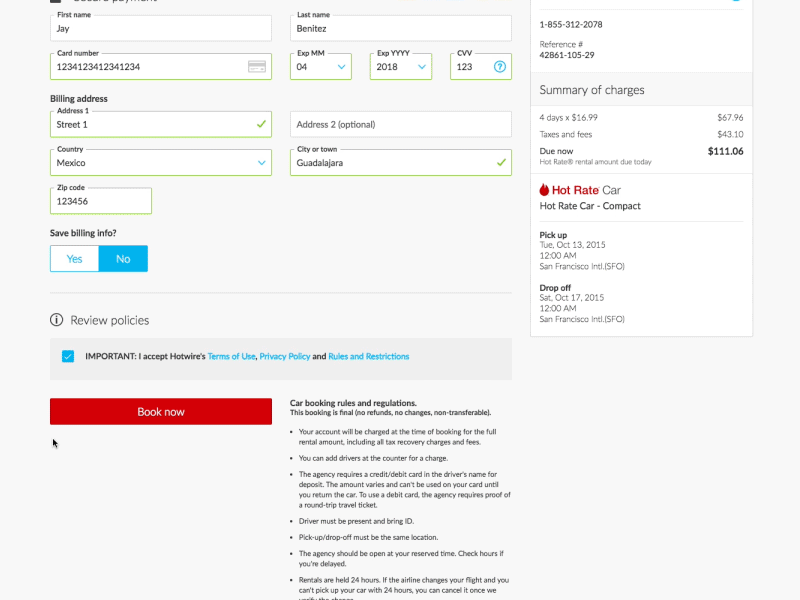Click the green checkmark in City or town field
Viewport: 800px width, 600px height.
tap(501, 162)
